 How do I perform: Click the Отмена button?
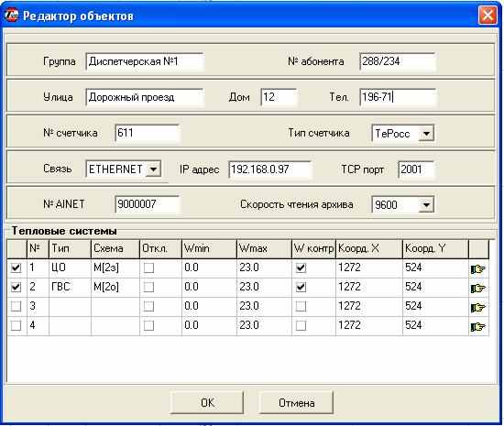coord(296,402)
